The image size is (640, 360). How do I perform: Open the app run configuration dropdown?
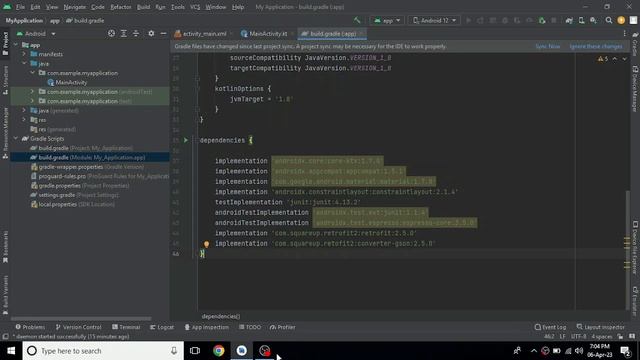point(387,20)
